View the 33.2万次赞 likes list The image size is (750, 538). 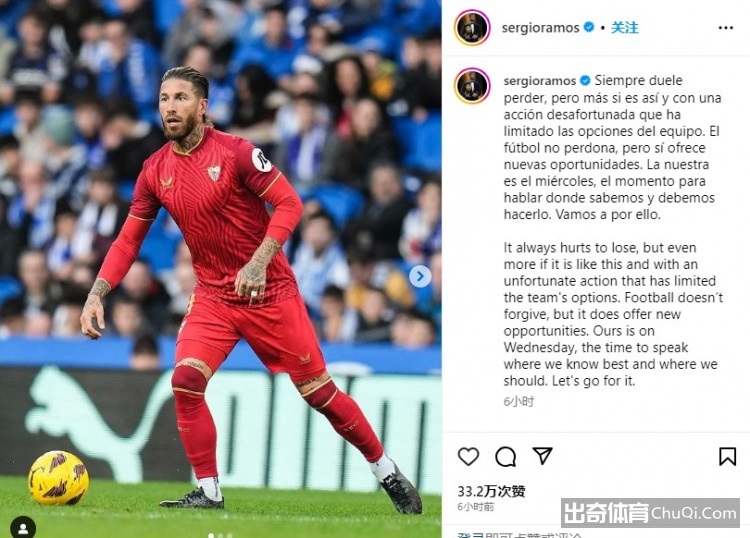pyautogui.click(x=491, y=491)
